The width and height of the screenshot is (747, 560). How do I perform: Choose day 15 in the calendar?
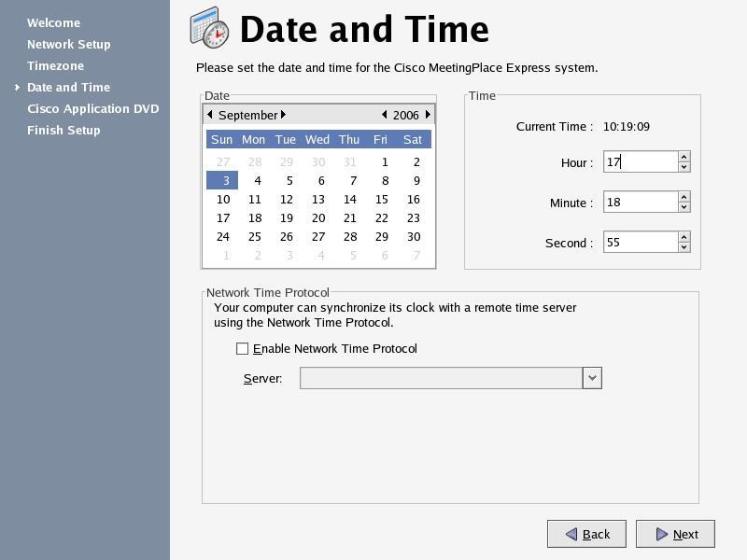[x=382, y=199]
